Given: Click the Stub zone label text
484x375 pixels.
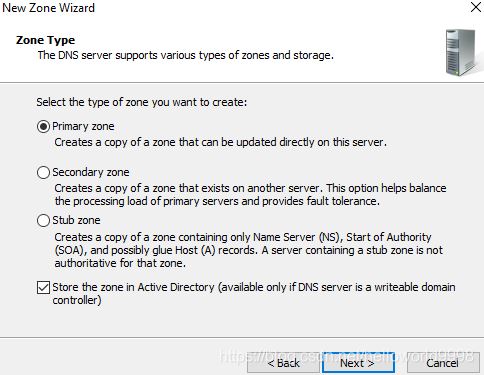Looking at the screenshot, I should (76, 220).
